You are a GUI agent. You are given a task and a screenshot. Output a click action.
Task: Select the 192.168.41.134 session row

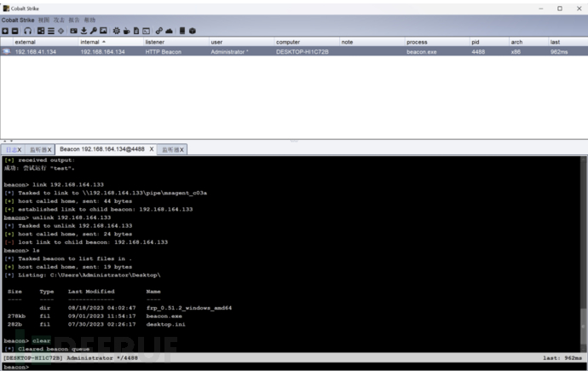(x=36, y=51)
